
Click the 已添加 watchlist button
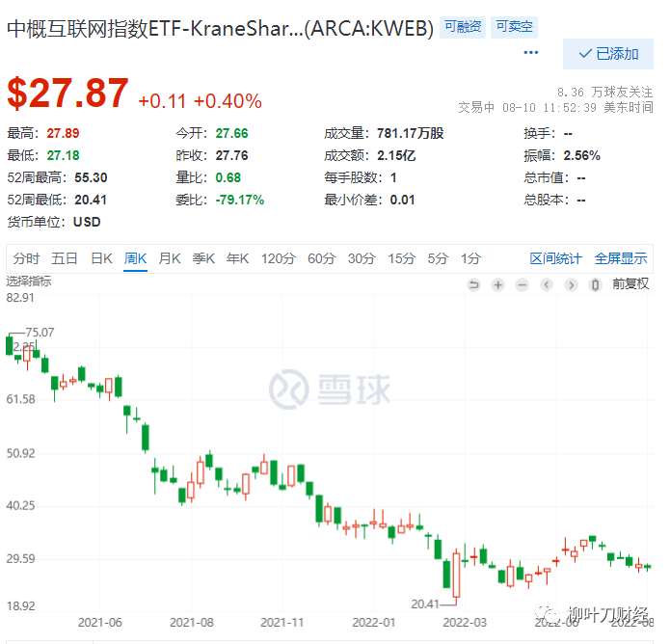608,54
